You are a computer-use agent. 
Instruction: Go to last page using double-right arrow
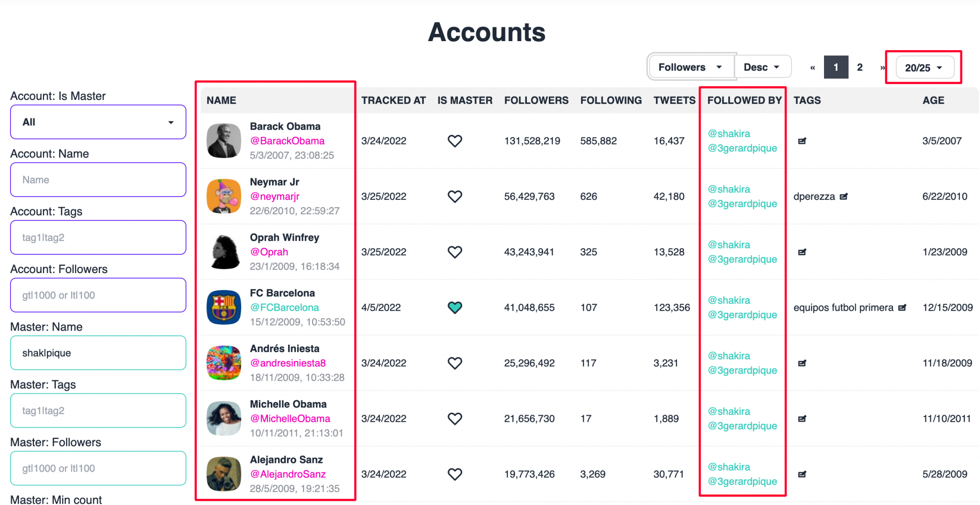(882, 67)
